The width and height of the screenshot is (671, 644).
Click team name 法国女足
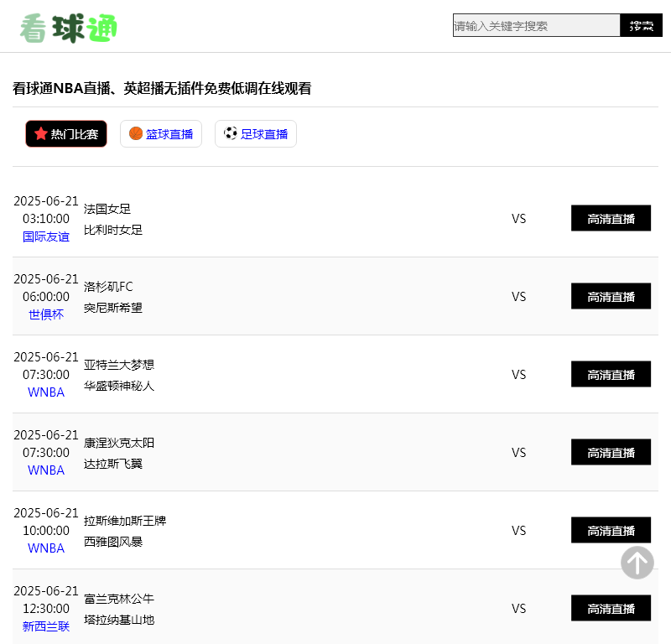(107, 209)
